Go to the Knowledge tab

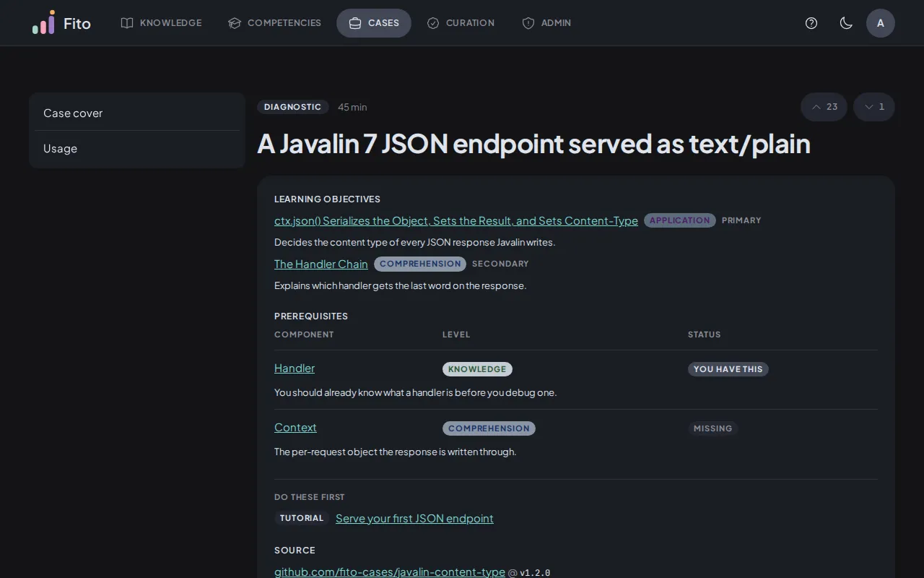(162, 23)
